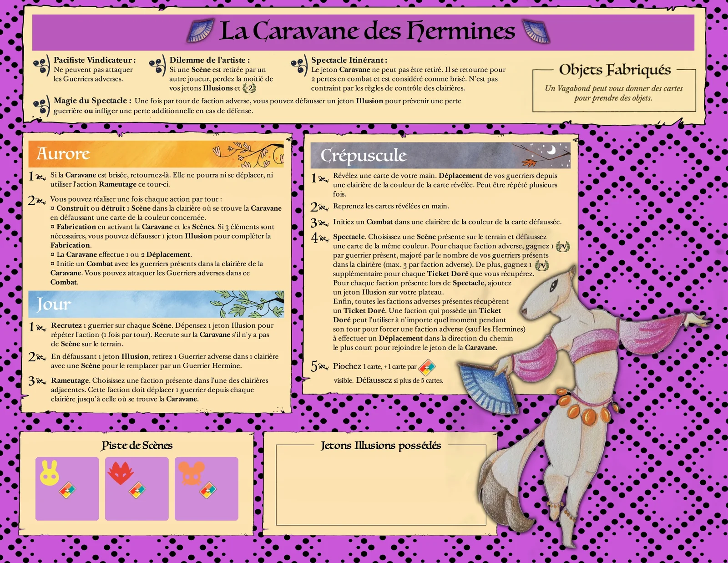Expand the Aurore phase banner
The height and width of the screenshot is (563, 728).
[x=64, y=154]
